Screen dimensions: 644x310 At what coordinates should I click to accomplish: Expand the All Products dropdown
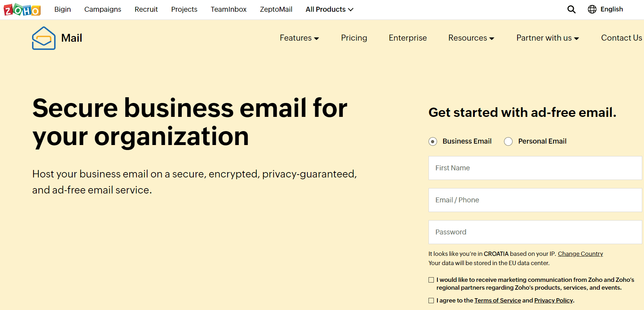coord(328,9)
